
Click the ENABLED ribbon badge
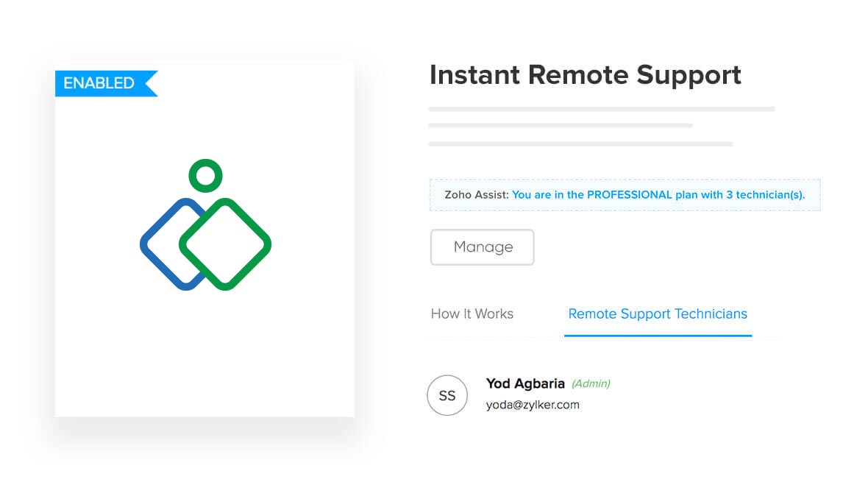click(x=106, y=83)
